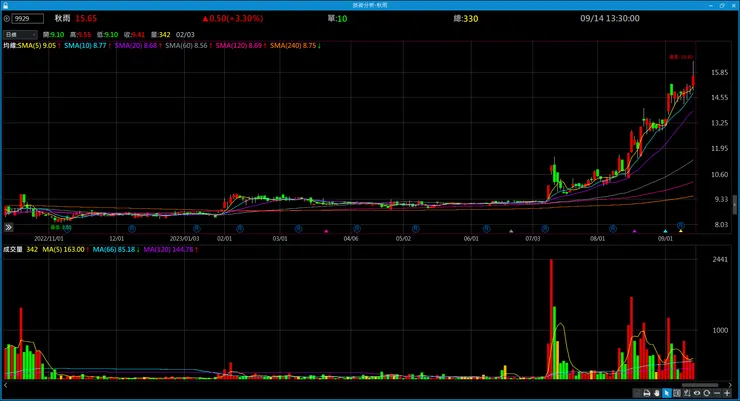Click the SMA(120) 8.69 indicator label
Image resolution: width=740 pixels, height=401 pixels.
click(238, 46)
